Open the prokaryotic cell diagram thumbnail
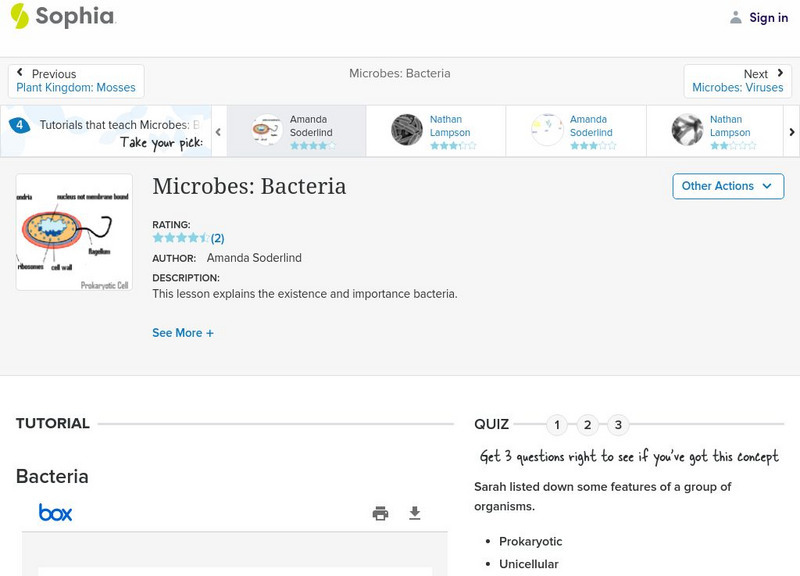 point(74,232)
